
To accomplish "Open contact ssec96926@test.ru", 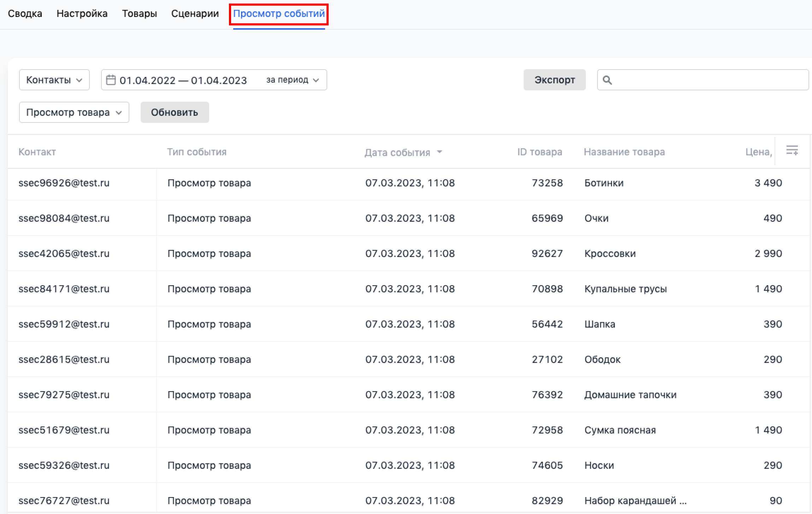I will (64, 183).
